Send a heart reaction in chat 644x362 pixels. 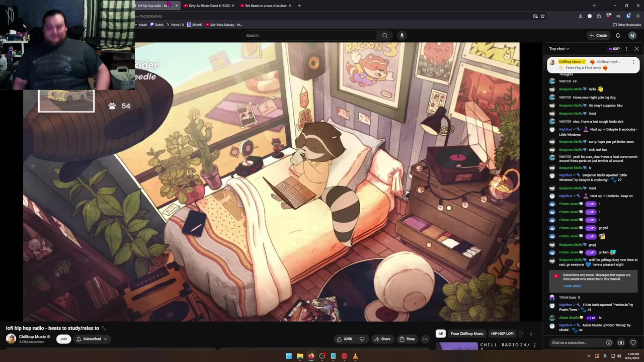(633, 343)
